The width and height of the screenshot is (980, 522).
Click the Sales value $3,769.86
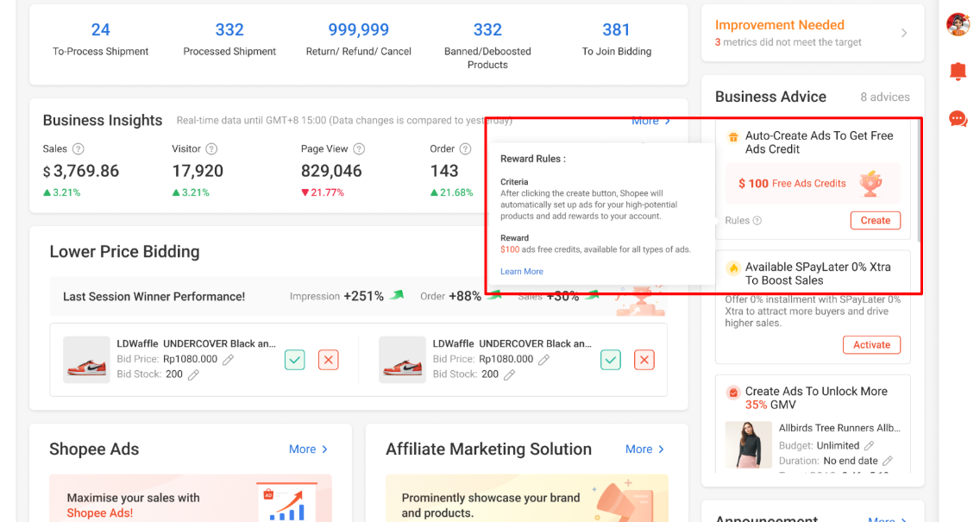click(80, 172)
